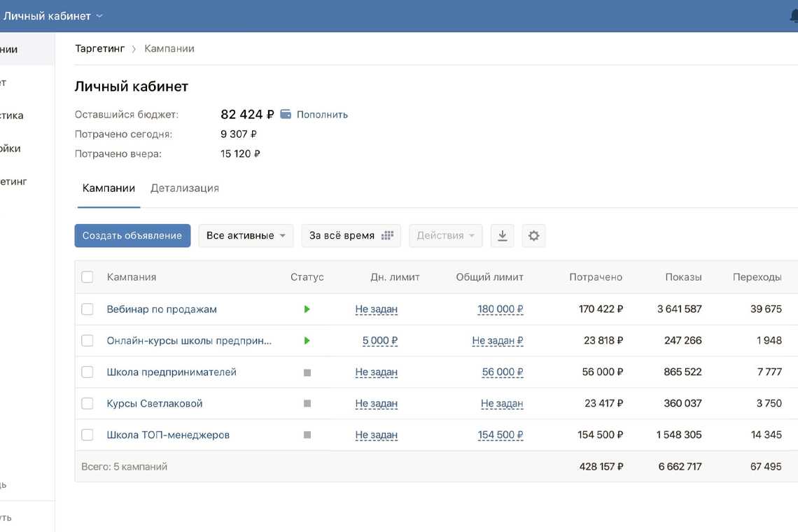This screenshot has height=532, width=798.
Task: Edit the 5 000 ₽ daily limit value
Action: coord(379,341)
